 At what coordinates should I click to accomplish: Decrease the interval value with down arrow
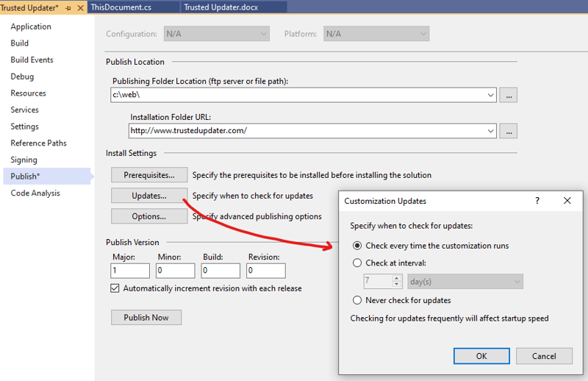point(397,285)
